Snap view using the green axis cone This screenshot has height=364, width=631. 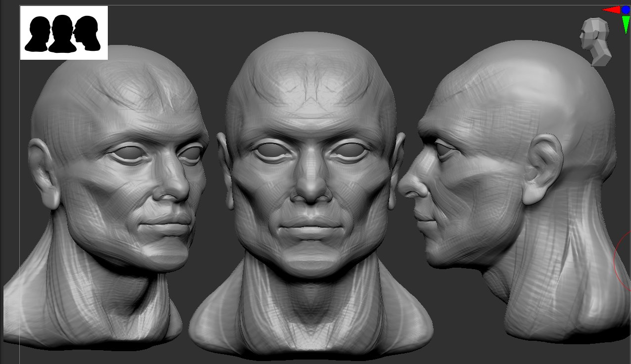coord(626,24)
